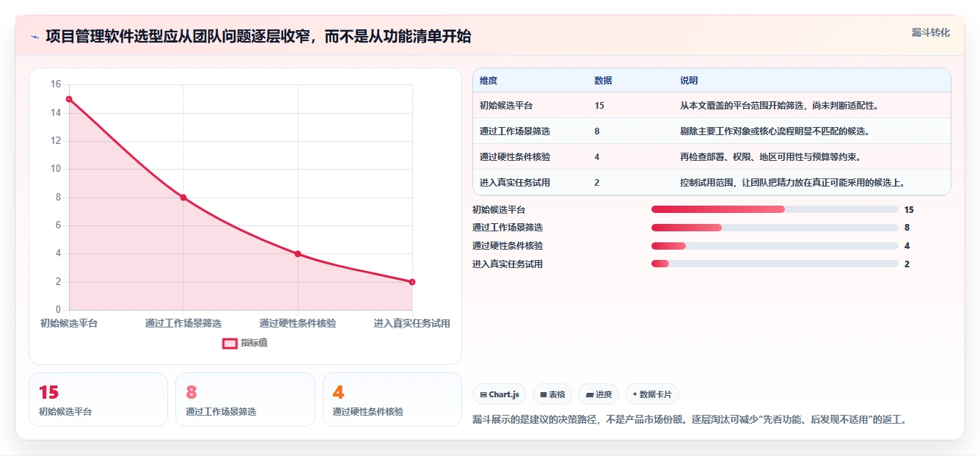The image size is (980, 456).
Task: Click the x-axis label 初始候选平台
Action: coord(69,323)
